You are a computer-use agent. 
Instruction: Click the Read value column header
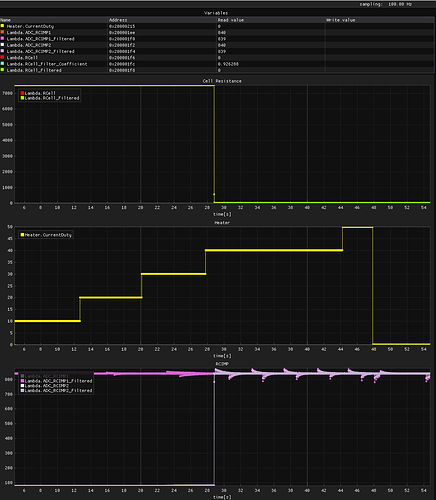point(231,20)
